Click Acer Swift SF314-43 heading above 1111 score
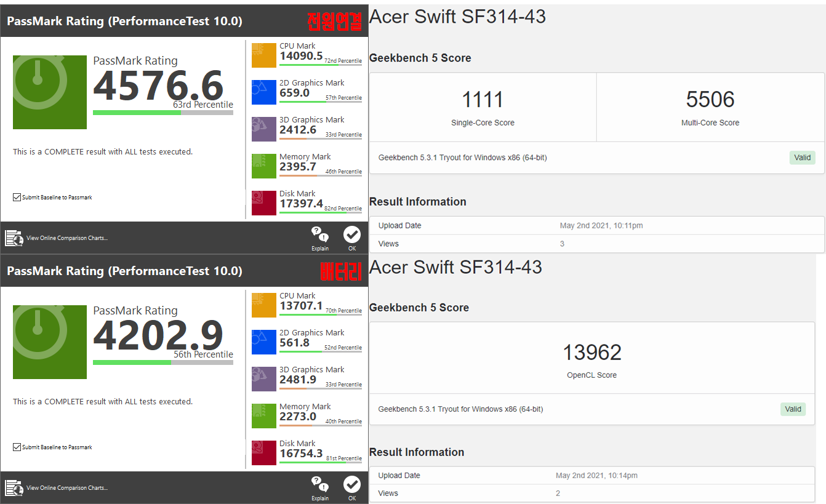The width and height of the screenshot is (826, 504). (457, 17)
